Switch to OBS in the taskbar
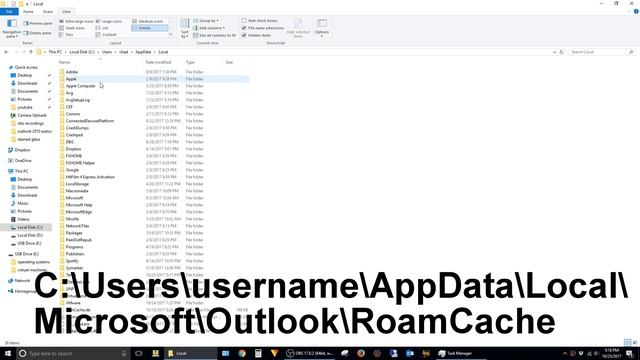640x360 pixels. click(x=309, y=353)
